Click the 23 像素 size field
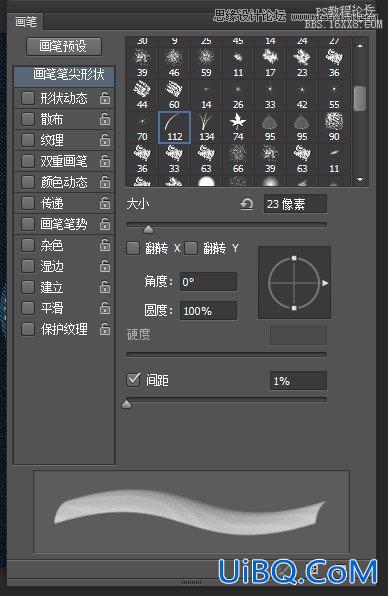 [295, 204]
